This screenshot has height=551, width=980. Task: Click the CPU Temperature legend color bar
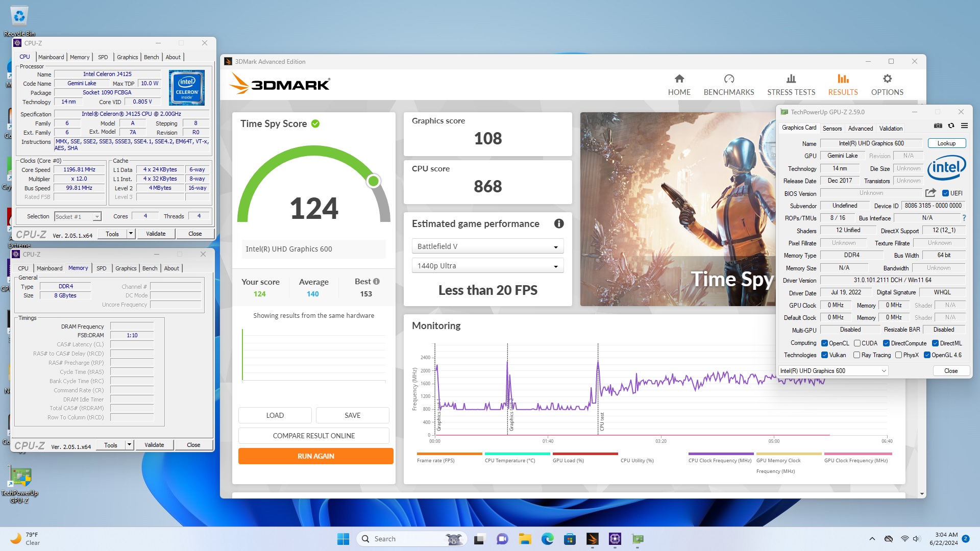pyautogui.click(x=517, y=454)
